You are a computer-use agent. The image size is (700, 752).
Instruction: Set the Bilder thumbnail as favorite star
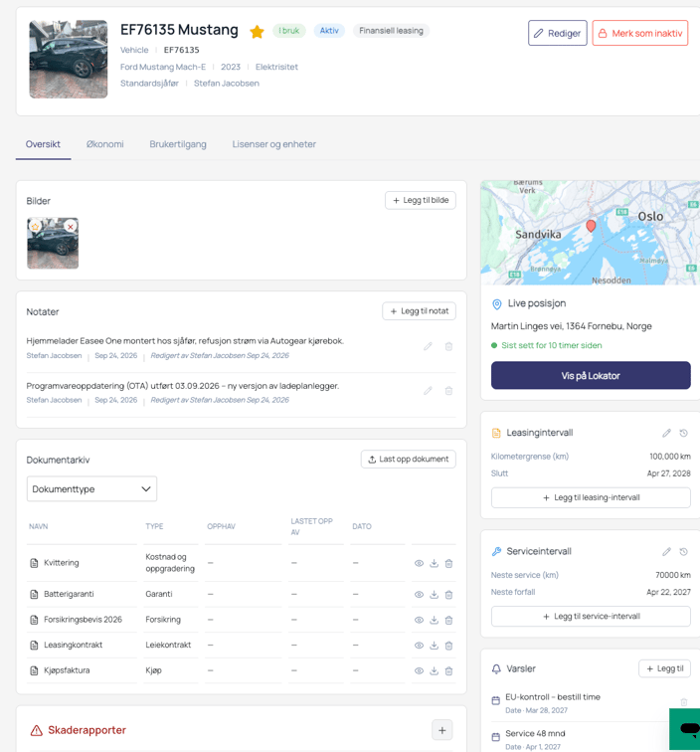pyautogui.click(x=35, y=227)
